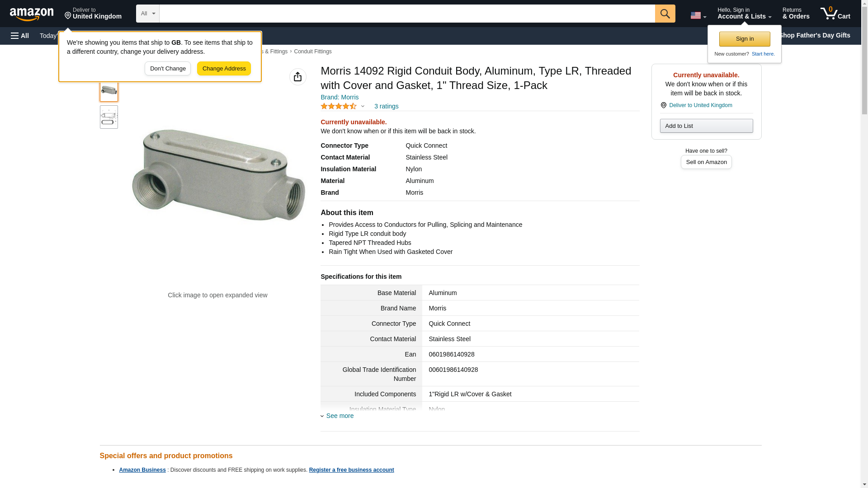The image size is (868, 488).
Task: Expand the Account & Lists menu
Action: click(x=744, y=14)
